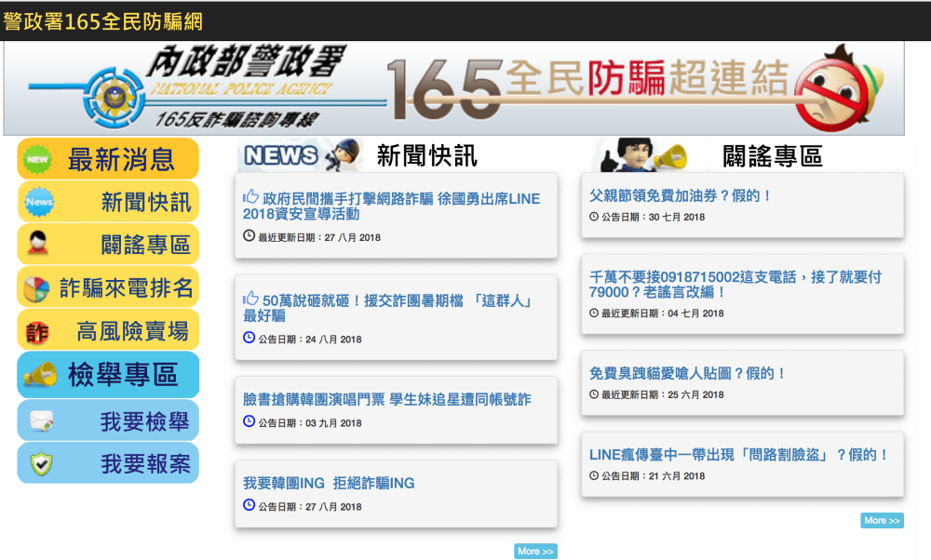Click clock icon beside 公告日期 21 六月 2018
The height and width of the screenshot is (560, 931).
click(x=594, y=475)
